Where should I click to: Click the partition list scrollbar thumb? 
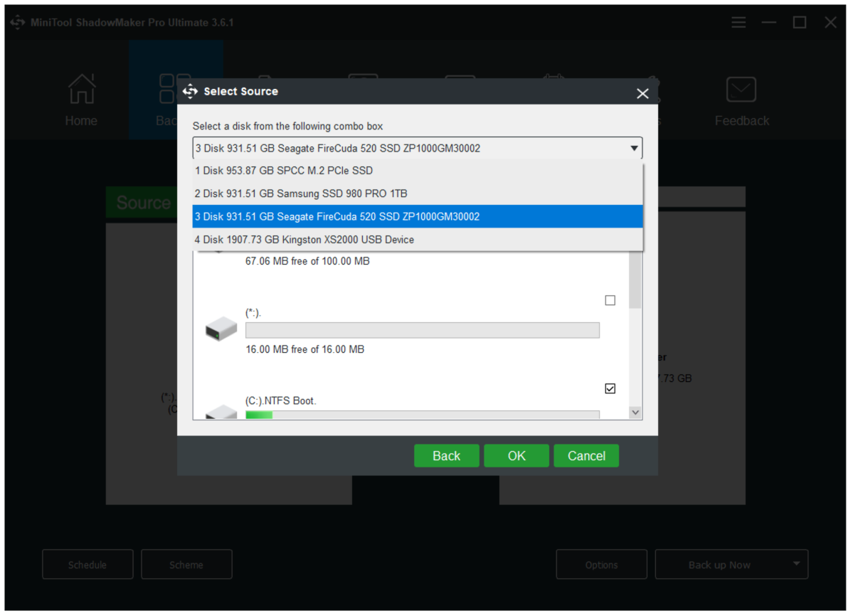tap(635, 280)
